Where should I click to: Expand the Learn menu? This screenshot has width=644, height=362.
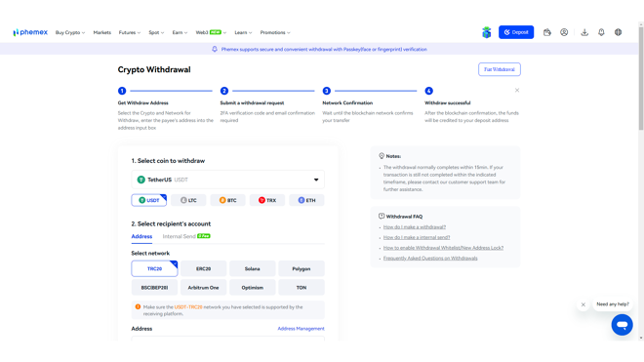tap(243, 32)
